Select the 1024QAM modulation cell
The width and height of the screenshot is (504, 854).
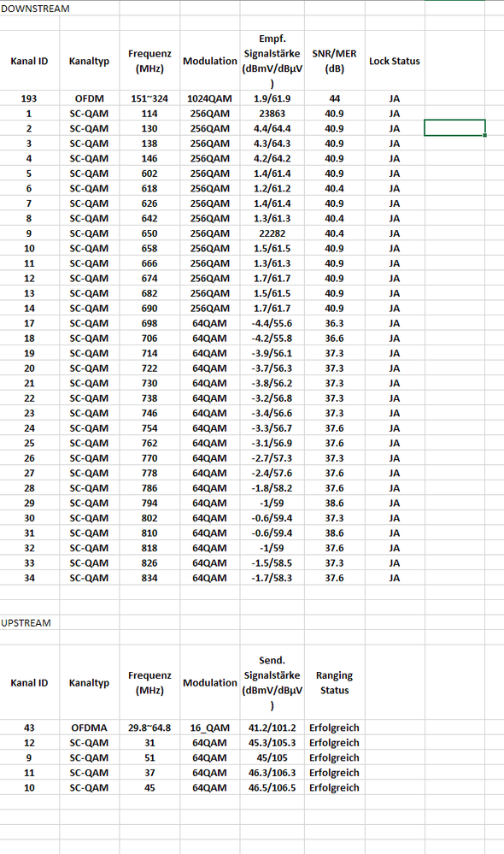coord(209,98)
